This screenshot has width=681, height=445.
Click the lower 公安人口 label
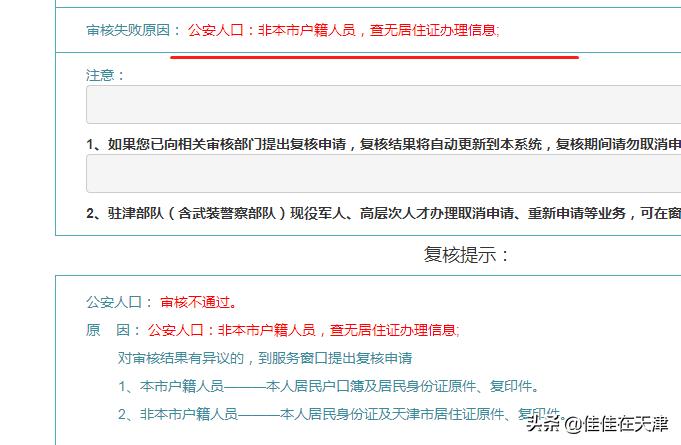(119, 302)
